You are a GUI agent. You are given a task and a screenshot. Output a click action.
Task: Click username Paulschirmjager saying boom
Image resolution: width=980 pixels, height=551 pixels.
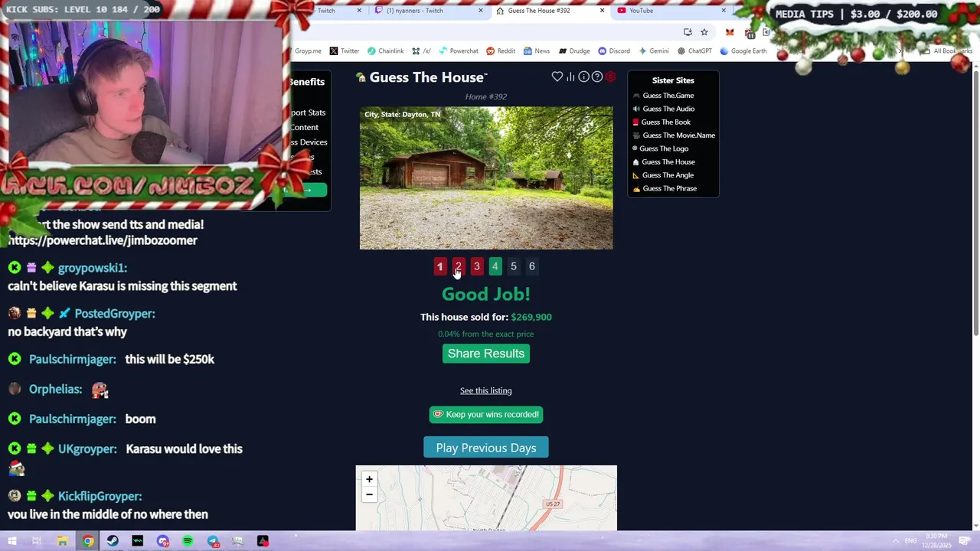click(73, 419)
